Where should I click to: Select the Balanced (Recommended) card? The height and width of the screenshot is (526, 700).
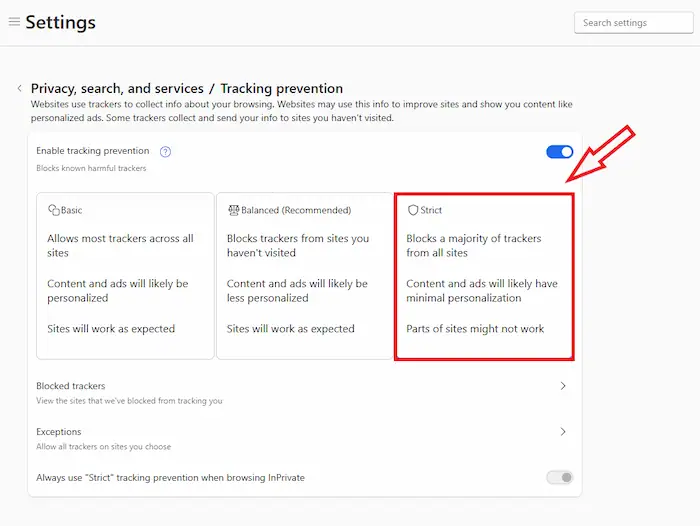pyautogui.click(x=304, y=275)
